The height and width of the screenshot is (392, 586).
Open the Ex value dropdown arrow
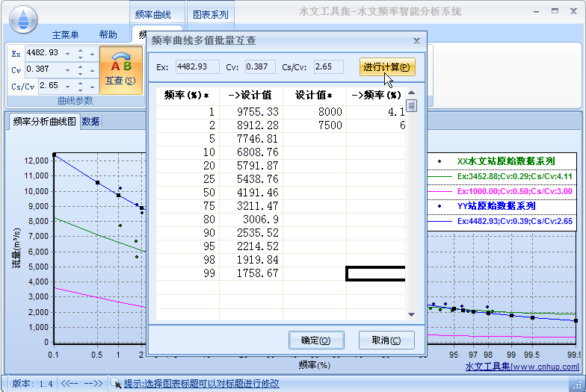pos(67,53)
